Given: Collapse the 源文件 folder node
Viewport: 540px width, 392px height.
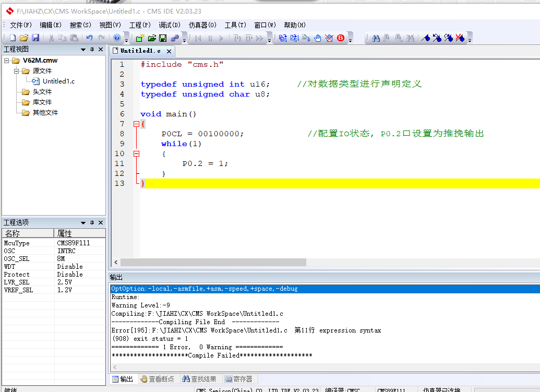Looking at the screenshot, I should [17, 71].
